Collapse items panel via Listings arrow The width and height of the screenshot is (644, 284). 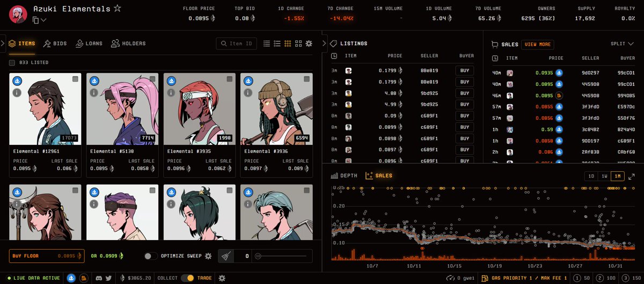click(x=324, y=43)
